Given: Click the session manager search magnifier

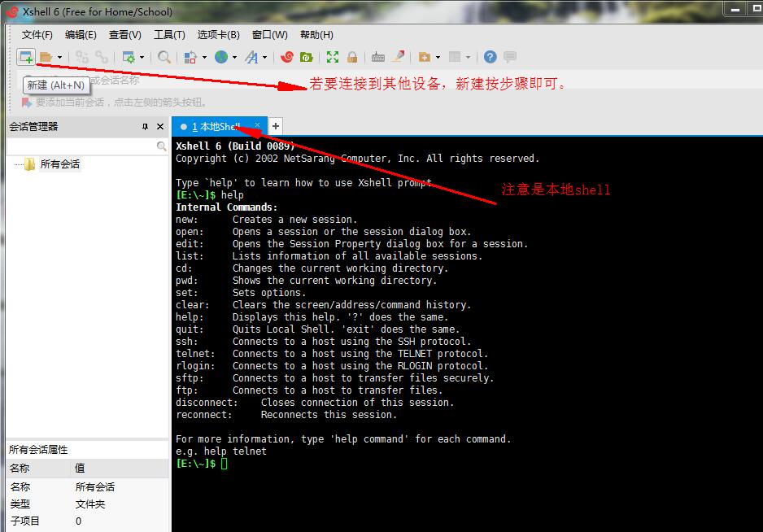Looking at the screenshot, I should (162, 146).
